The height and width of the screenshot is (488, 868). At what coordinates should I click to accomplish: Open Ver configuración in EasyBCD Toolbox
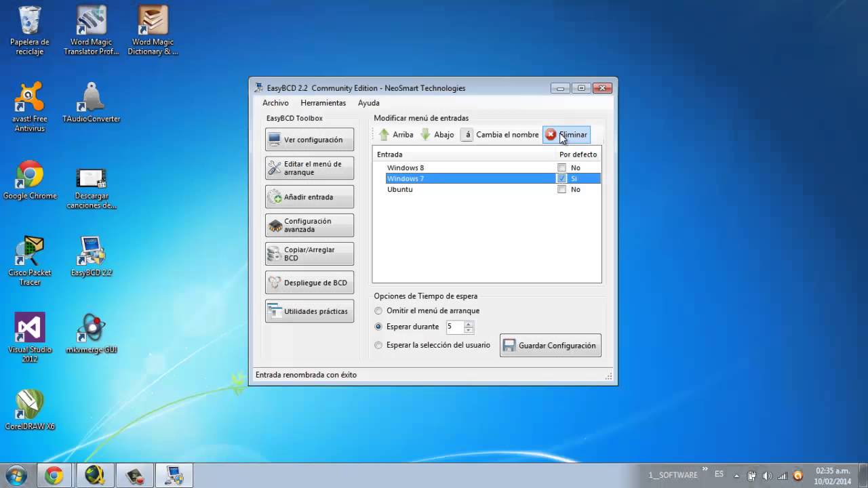pyautogui.click(x=309, y=140)
